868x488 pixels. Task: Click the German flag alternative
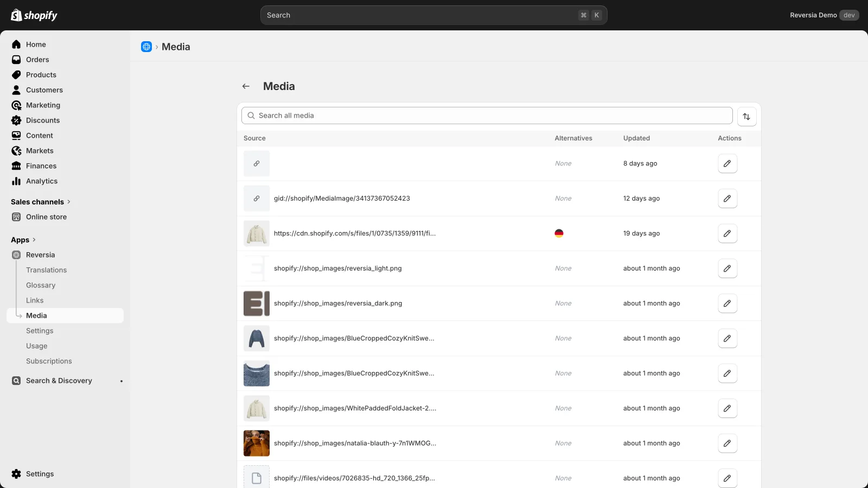pos(559,233)
